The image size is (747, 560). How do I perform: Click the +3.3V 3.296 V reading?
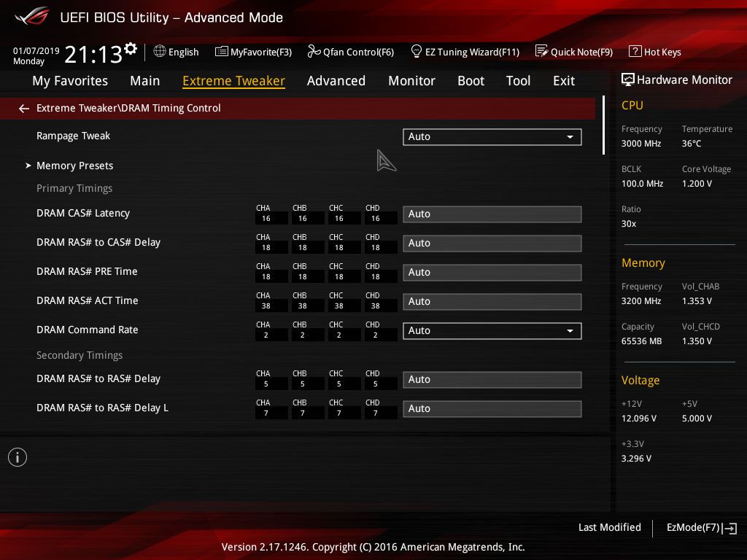(x=636, y=458)
